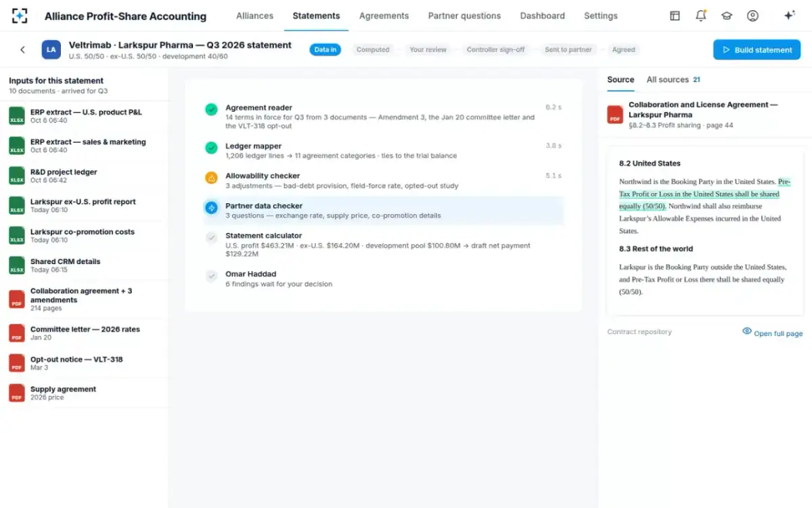This screenshot has height=508, width=812.
Task: Open the Statements tab
Action: 316,16
